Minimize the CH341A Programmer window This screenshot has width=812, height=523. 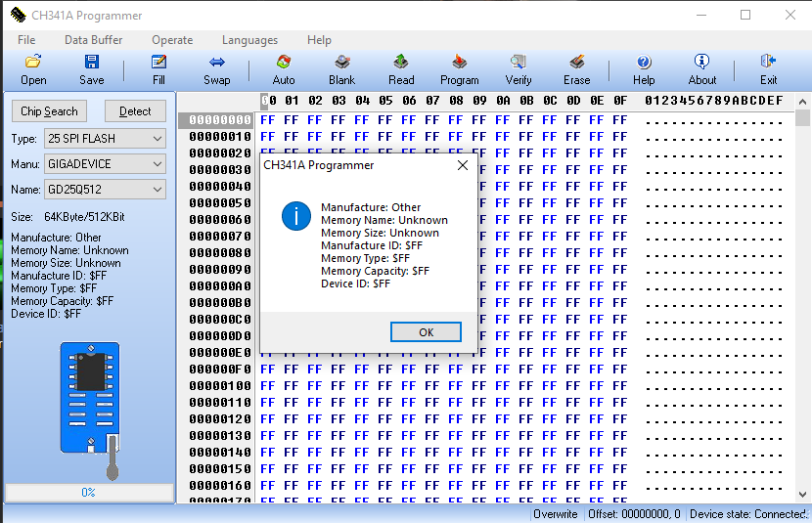tap(701, 15)
